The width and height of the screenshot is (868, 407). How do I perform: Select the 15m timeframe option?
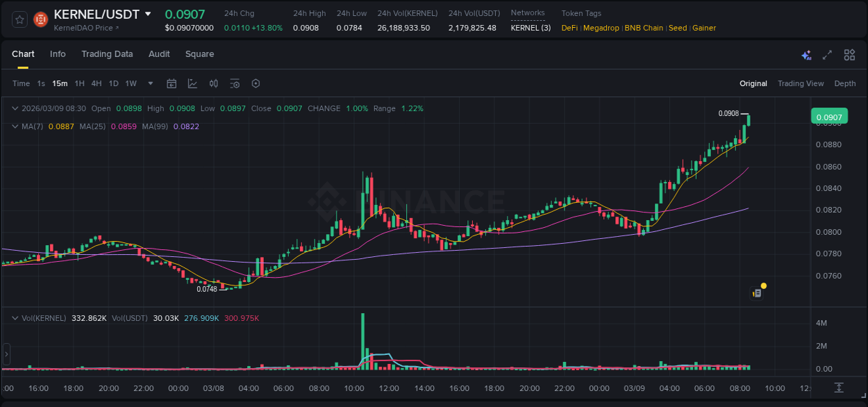click(x=60, y=83)
